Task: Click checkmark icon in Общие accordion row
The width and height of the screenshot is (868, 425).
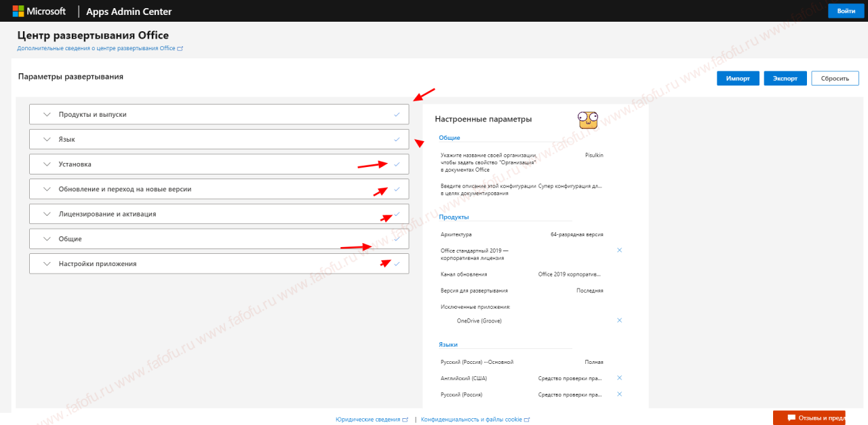Action: (x=397, y=239)
